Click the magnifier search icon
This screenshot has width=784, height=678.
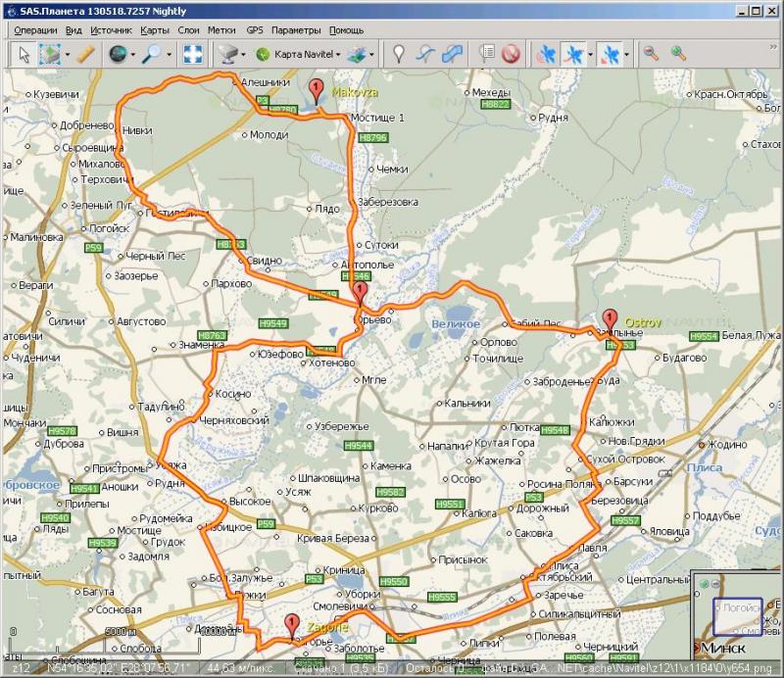(x=152, y=54)
